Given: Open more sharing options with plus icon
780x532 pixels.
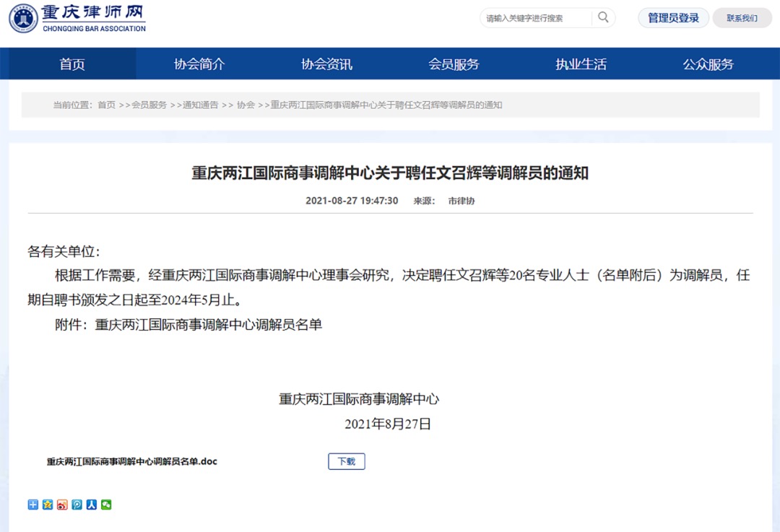Looking at the screenshot, I should coord(32,505).
